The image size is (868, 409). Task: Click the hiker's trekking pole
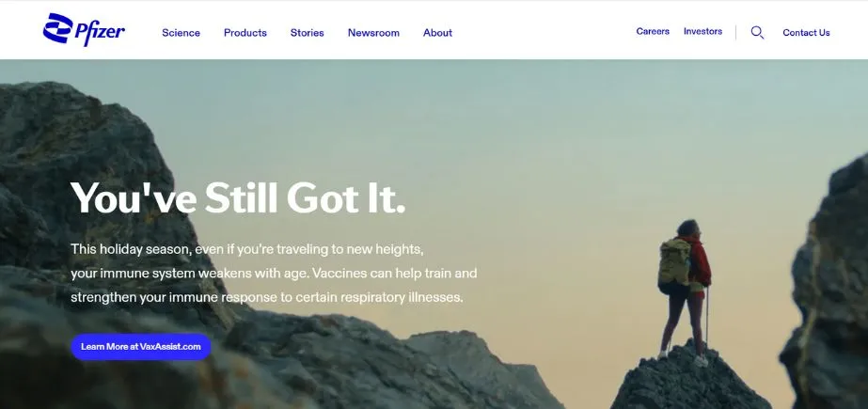tap(707, 317)
